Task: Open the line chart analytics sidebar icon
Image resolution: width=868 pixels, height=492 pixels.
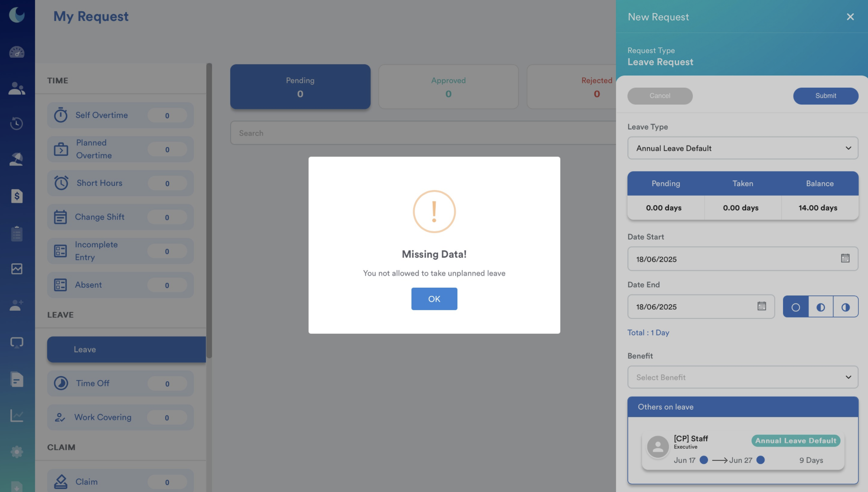Action: 17,416
